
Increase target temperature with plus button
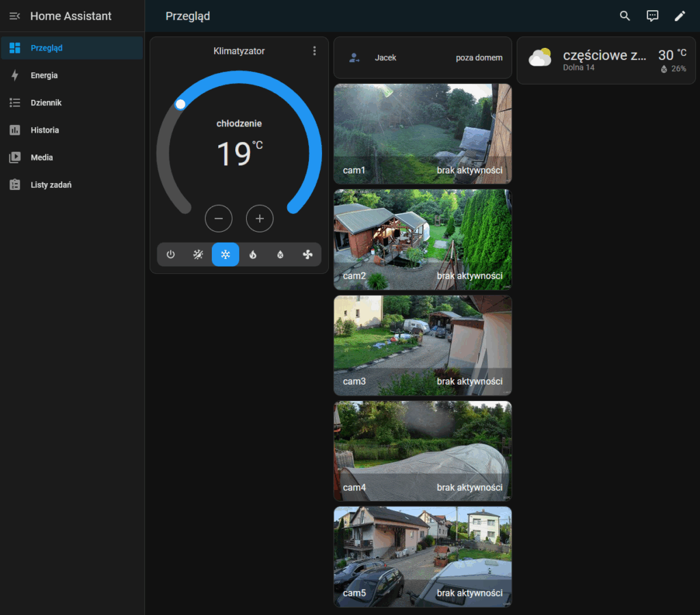(x=260, y=219)
